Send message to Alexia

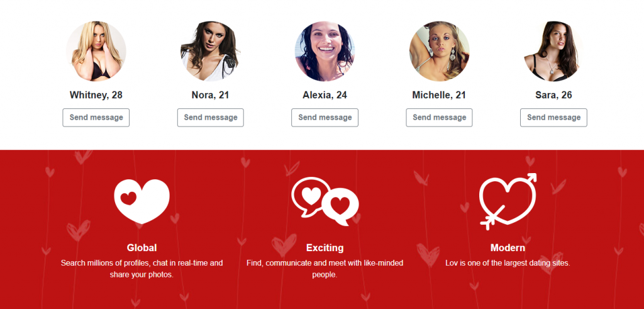(325, 118)
